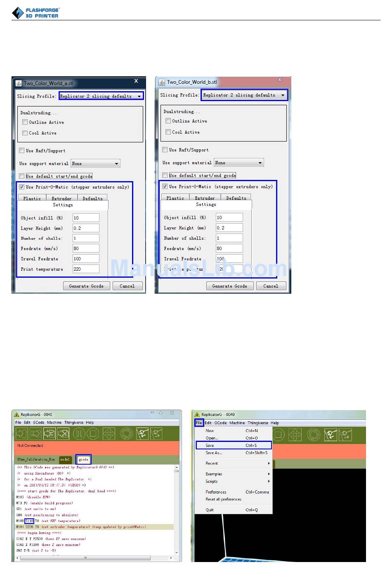This screenshot has width=392, height=581.
Task: Click the Upload to SD card toolbar icon
Action: point(64,434)
